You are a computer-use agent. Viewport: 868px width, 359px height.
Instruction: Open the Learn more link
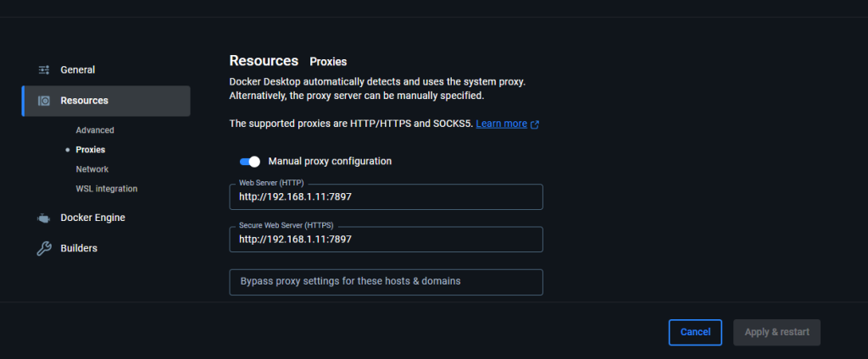pyautogui.click(x=501, y=124)
